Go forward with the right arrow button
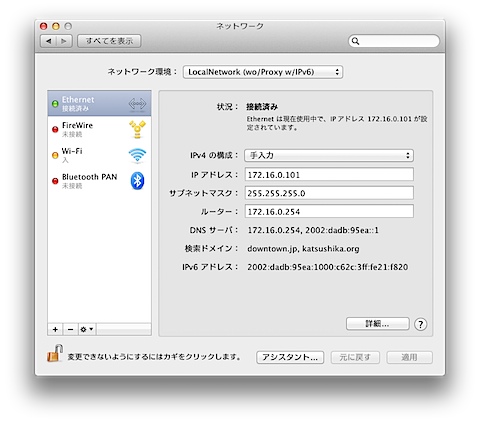Viewport: 478px width, 424px height. coord(64,41)
